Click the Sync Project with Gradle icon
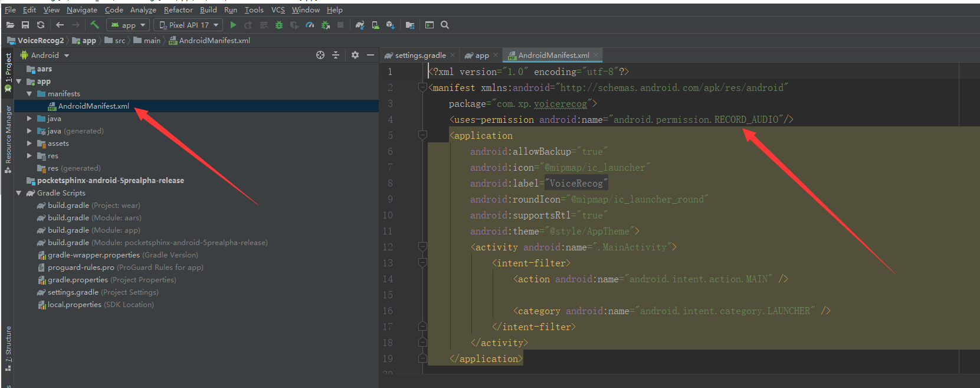The height and width of the screenshot is (388, 980). click(x=360, y=25)
